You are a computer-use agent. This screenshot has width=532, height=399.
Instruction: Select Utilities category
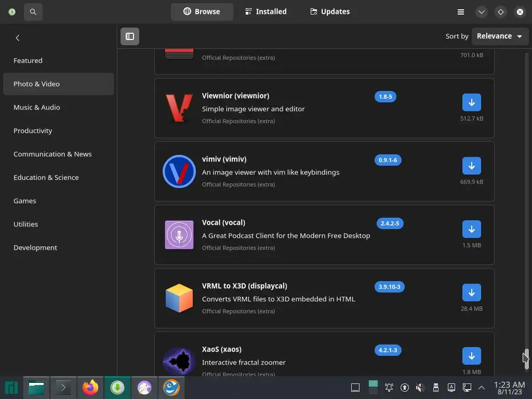[58, 224]
